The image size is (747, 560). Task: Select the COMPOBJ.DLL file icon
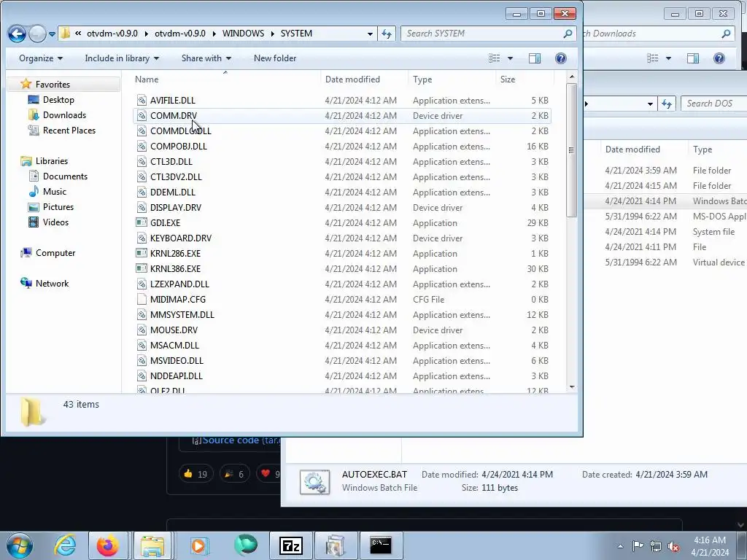(142, 146)
